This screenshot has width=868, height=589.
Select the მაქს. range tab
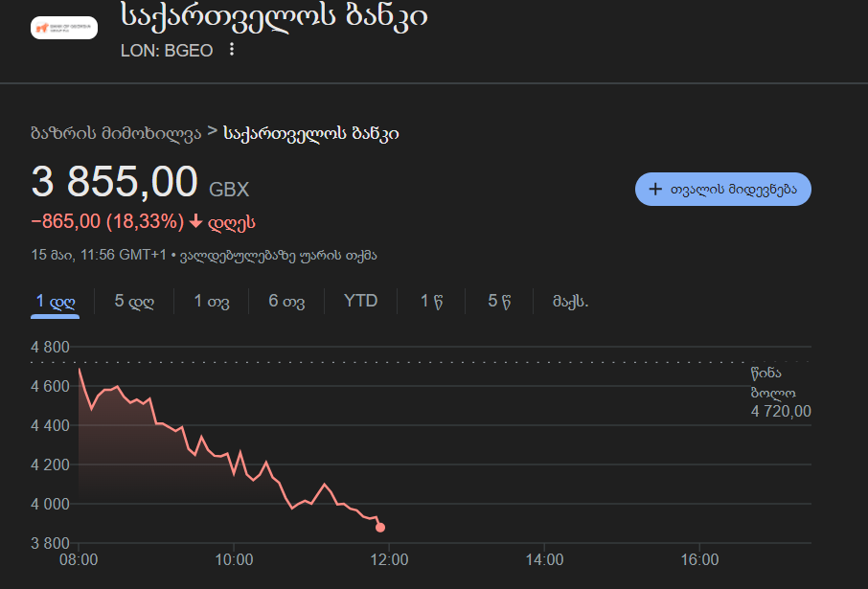(570, 301)
